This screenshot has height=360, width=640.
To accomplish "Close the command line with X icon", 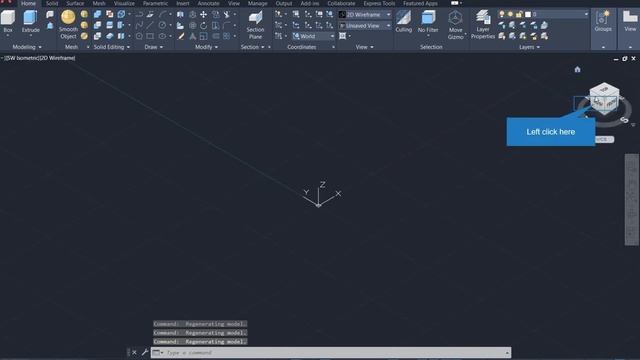I will (x=134, y=352).
